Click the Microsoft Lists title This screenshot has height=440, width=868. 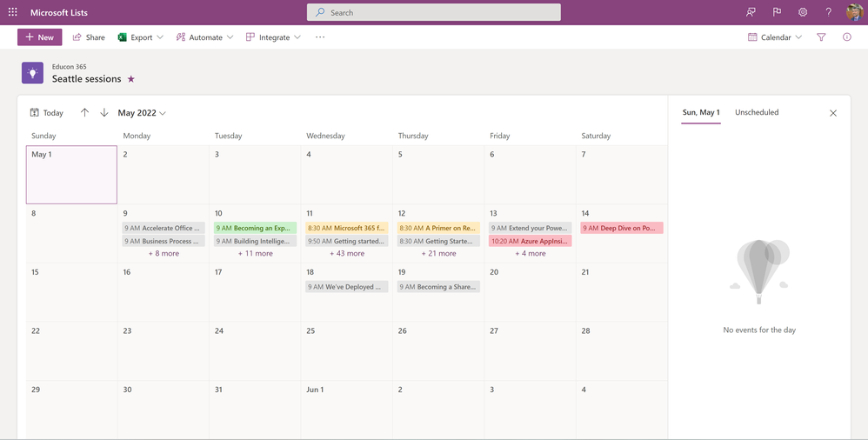click(58, 12)
